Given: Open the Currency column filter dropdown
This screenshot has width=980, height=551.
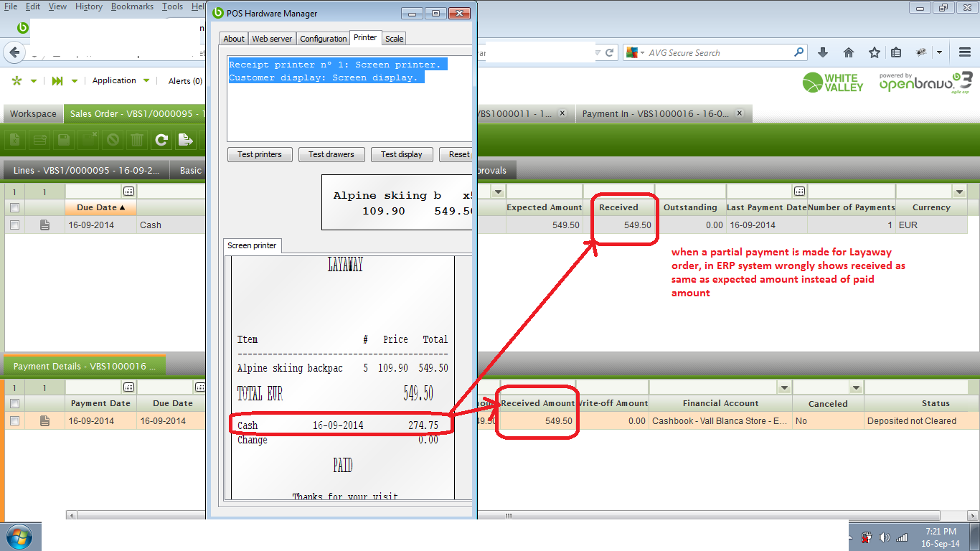Looking at the screenshot, I should coord(959,192).
